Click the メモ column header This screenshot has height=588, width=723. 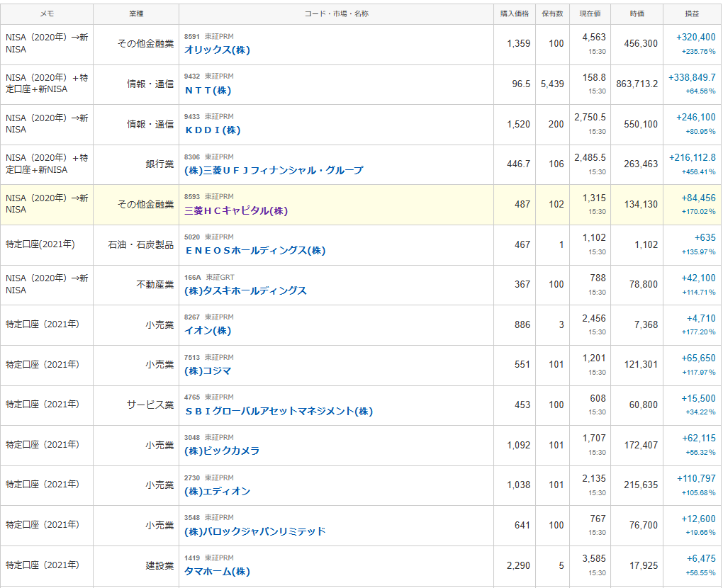click(47, 14)
